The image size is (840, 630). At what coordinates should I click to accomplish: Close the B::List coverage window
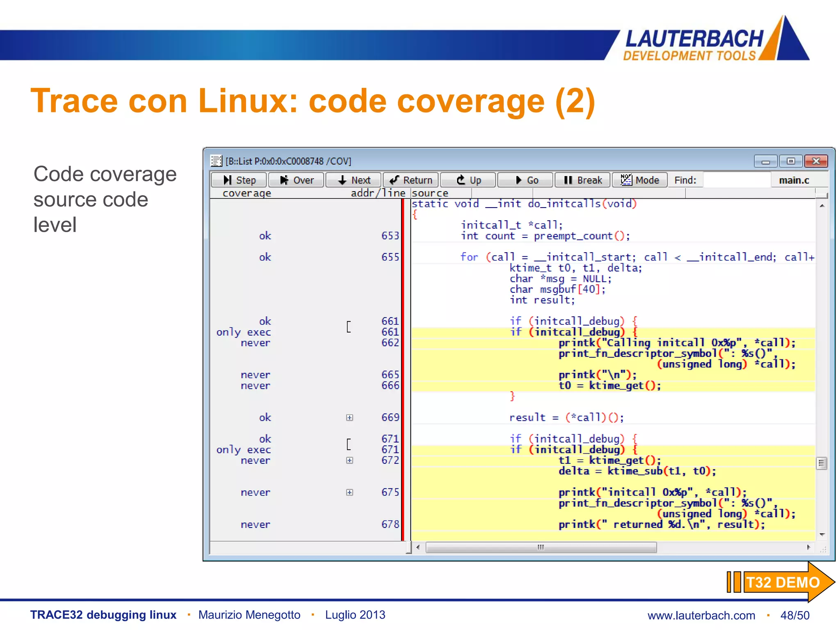(816, 161)
